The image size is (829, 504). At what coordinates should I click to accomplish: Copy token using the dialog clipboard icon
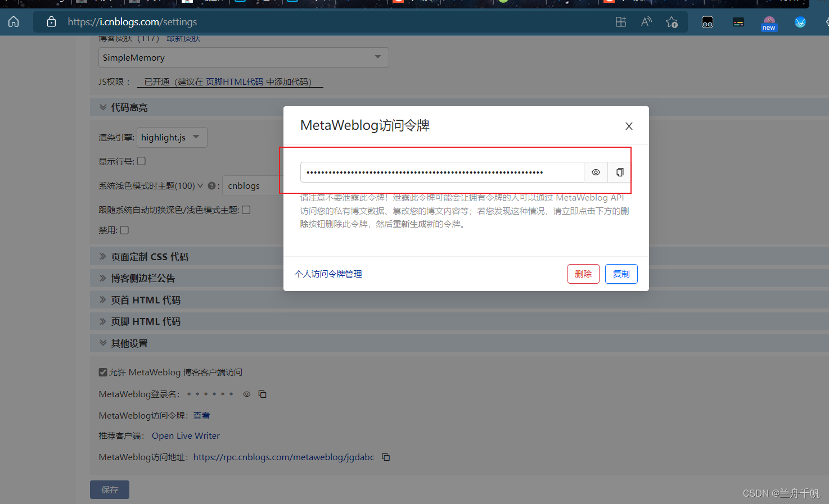coord(619,172)
